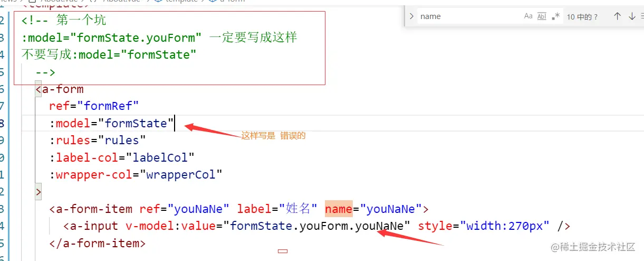Expand the Toggle Replace chevron in find widget

(412, 16)
